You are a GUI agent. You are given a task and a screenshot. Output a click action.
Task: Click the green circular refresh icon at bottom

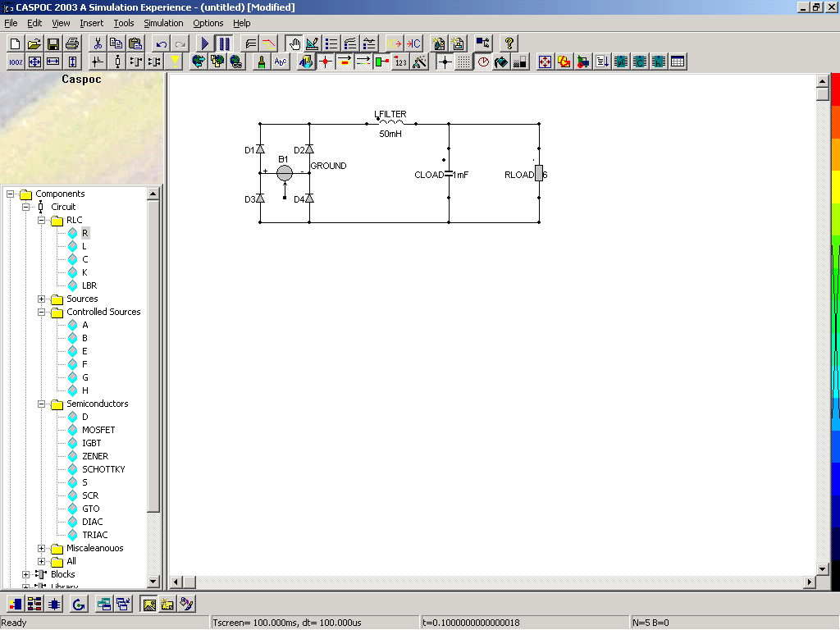click(79, 605)
